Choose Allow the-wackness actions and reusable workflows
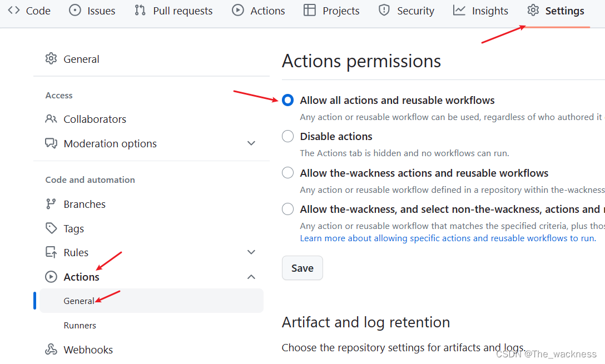Viewport: 605px width, 364px height. (287, 172)
